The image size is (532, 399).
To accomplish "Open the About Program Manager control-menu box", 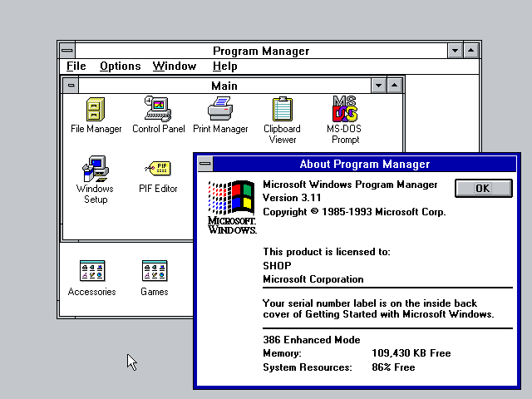I will (x=205, y=164).
